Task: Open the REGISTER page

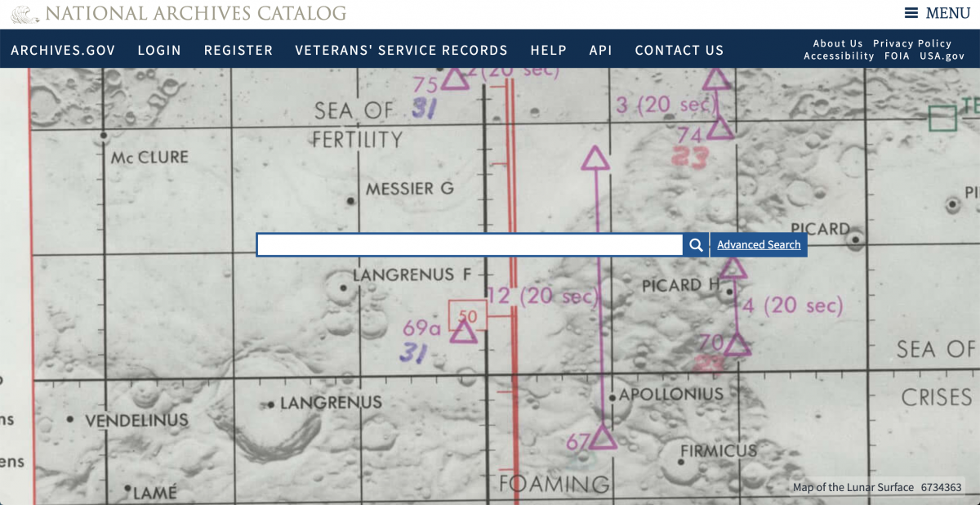Action: (x=238, y=51)
